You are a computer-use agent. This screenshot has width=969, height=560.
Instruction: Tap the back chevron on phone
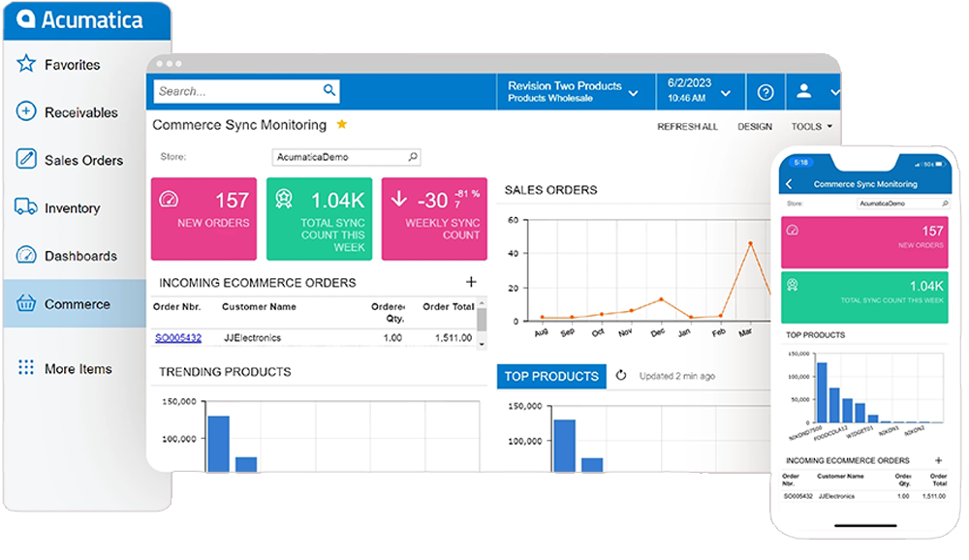point(789,184)
